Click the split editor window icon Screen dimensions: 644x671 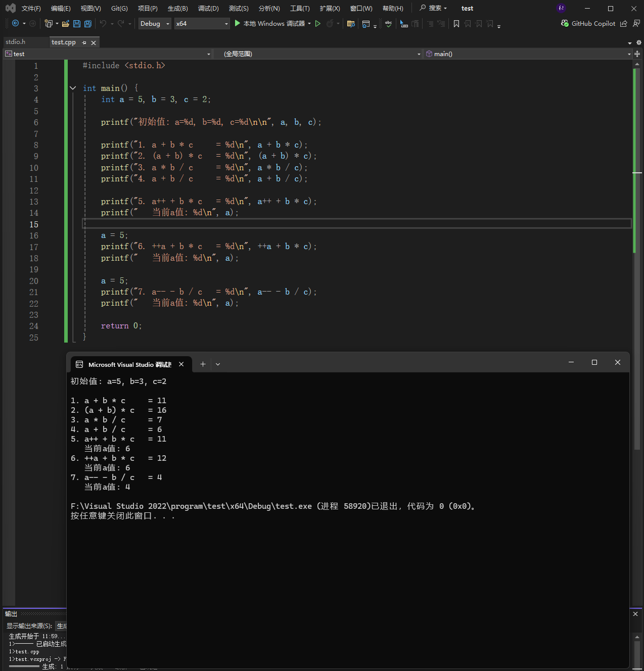(x=637, y=54)
